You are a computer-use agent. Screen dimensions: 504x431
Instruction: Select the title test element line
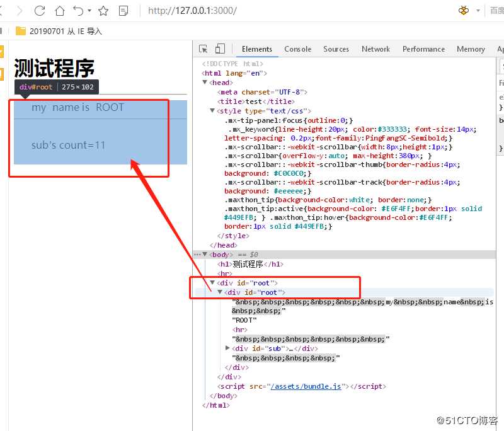click(256, 101)
